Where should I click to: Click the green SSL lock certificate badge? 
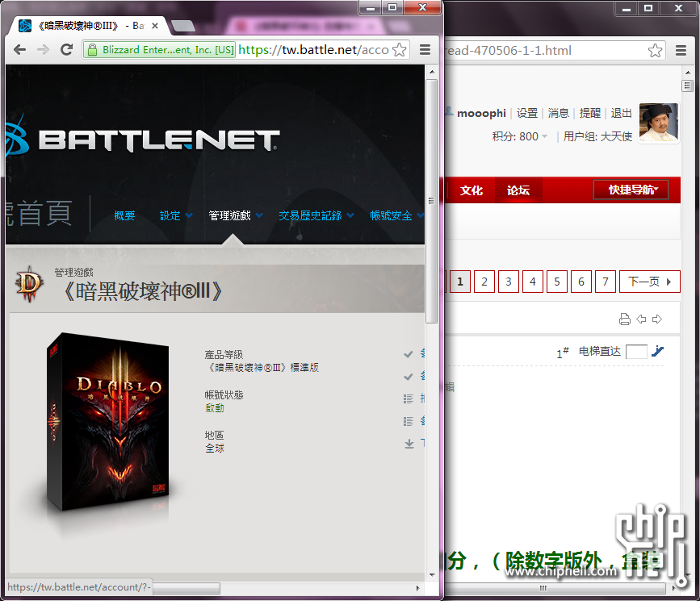159,49
